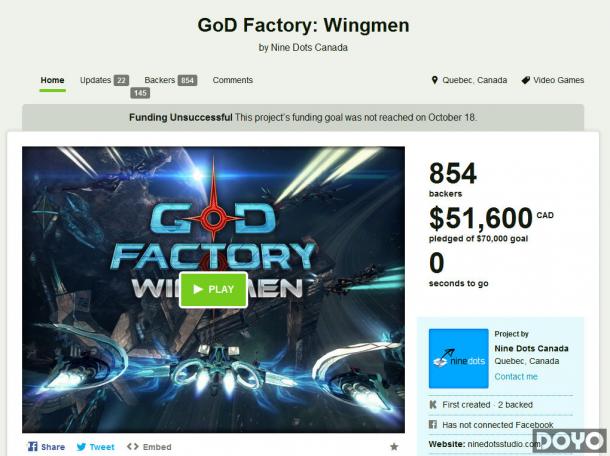Click the Video Games category link
Viewport: 610px width, 456px height.
558,80
